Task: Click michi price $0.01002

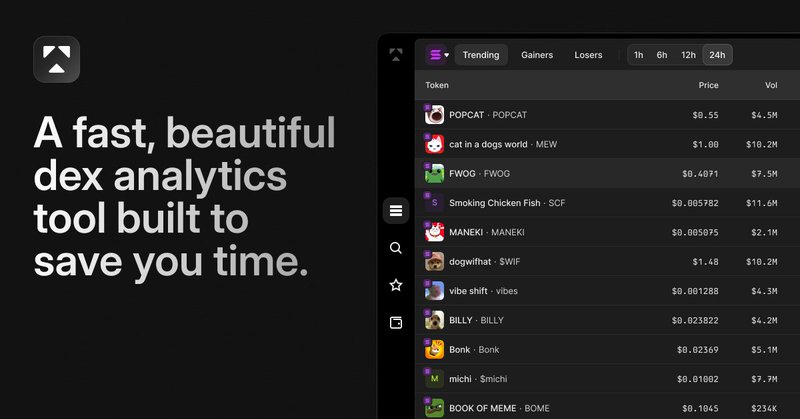Action: coord(697,379)
